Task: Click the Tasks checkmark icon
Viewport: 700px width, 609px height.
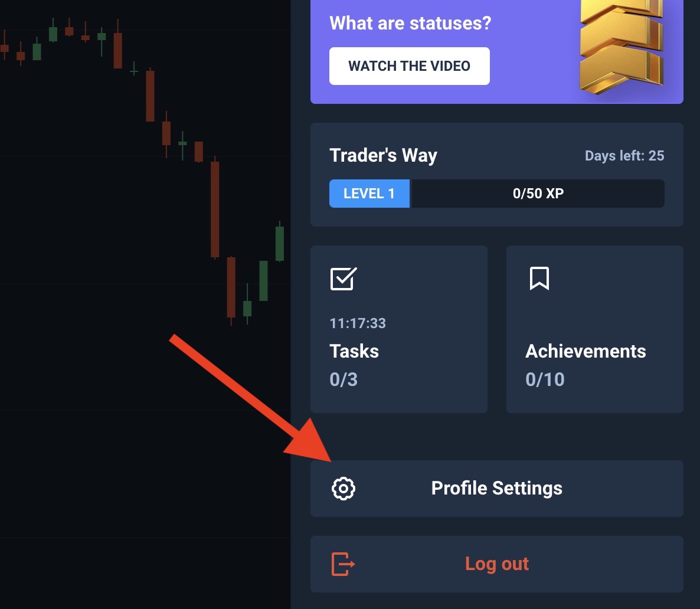Action: click(343, 279)
